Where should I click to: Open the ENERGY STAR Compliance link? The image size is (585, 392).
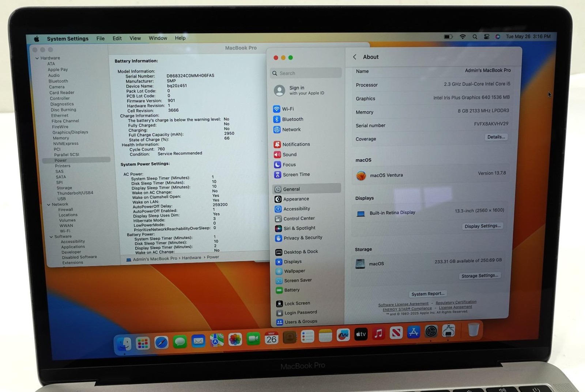407,309
